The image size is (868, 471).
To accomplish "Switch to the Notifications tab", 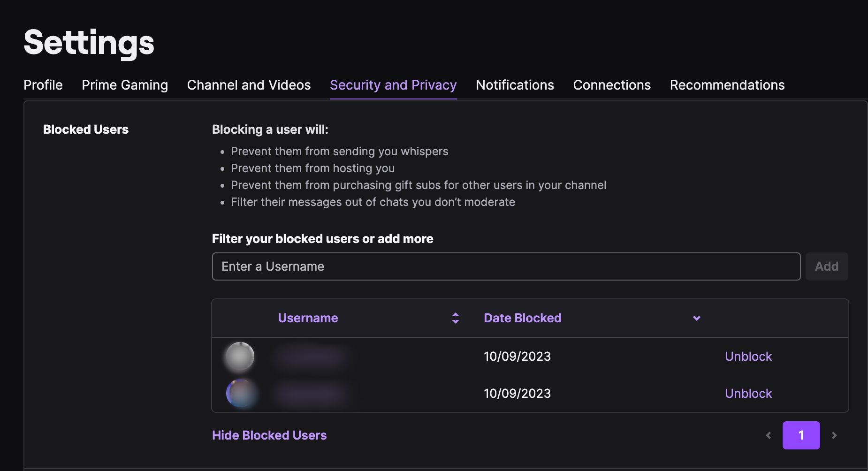I will coord(514,85).
